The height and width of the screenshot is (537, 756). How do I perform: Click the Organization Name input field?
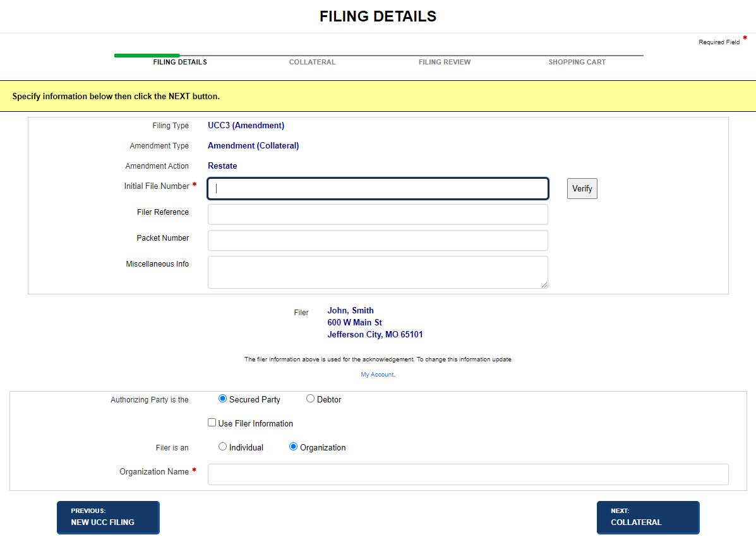(468, 474)
